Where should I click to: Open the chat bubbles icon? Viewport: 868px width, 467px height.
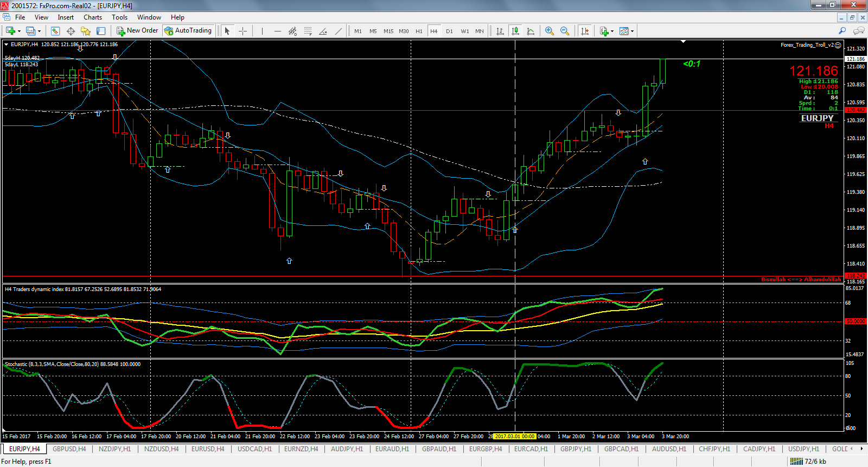tap(859, 31)
